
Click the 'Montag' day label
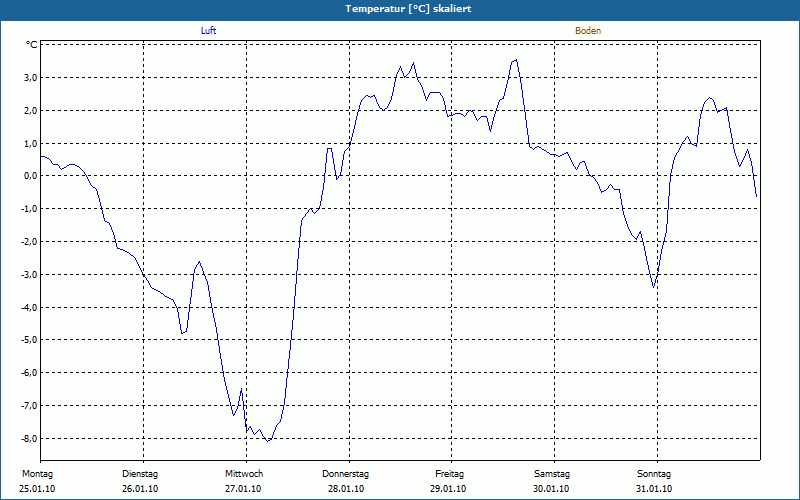pyautogui.click(x=37, y=474)
